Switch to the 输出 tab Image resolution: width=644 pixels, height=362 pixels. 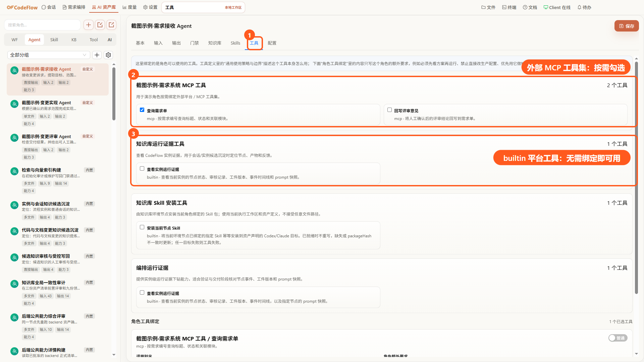point(176,43)
